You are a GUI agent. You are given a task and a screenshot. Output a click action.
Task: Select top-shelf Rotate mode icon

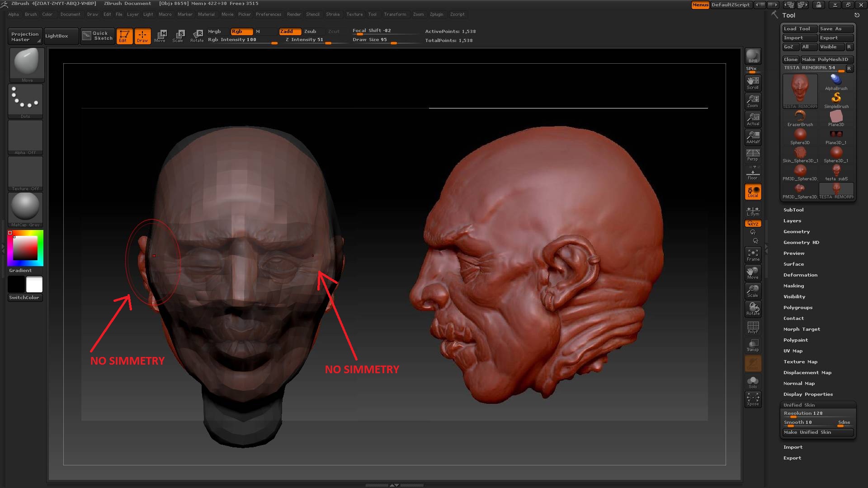[x=197, y=36]
